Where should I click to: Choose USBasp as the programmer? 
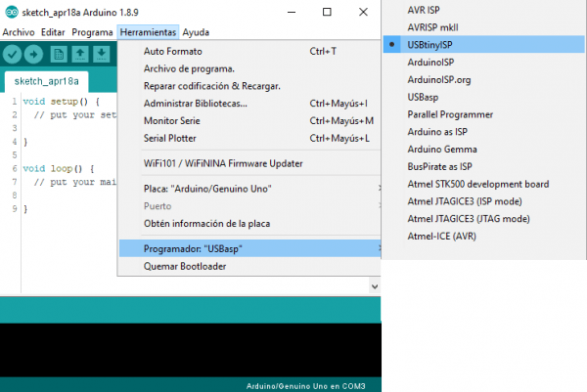423,97
